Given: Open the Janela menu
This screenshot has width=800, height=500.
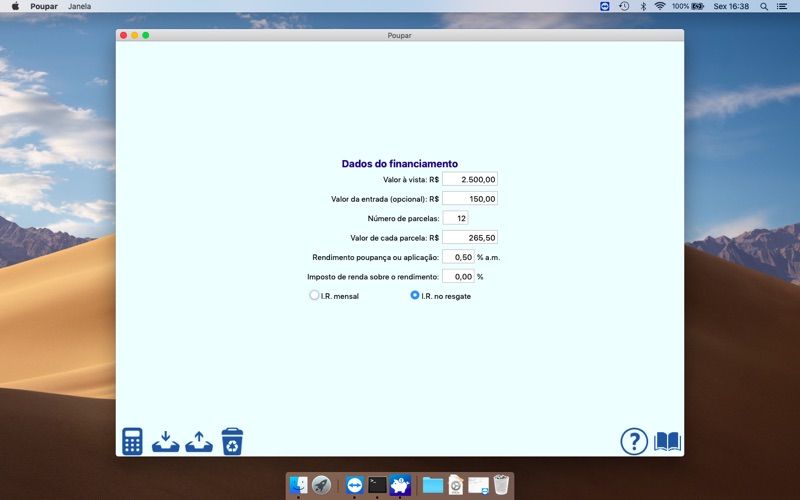Looking at the screenshot, I should (80, 6).
